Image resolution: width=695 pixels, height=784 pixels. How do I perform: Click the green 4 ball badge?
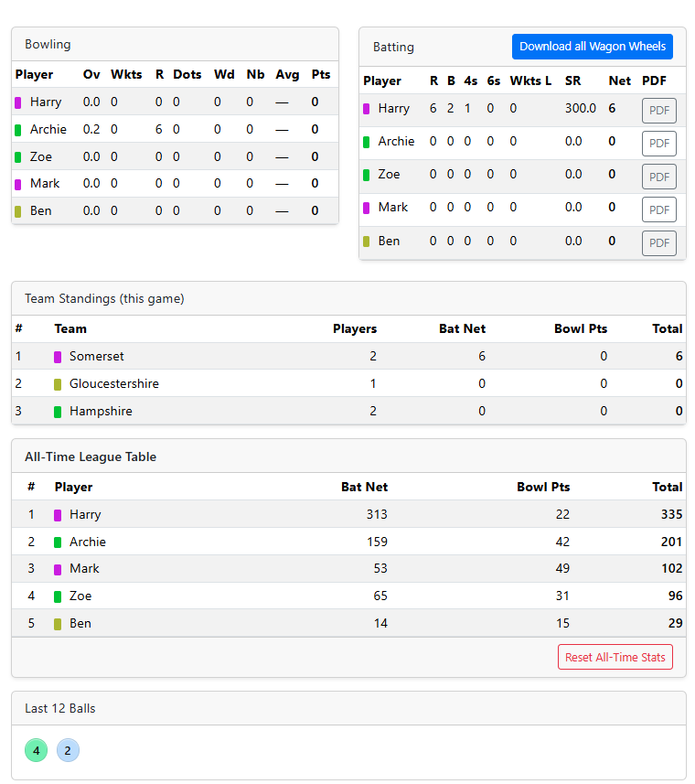[36, 749]
